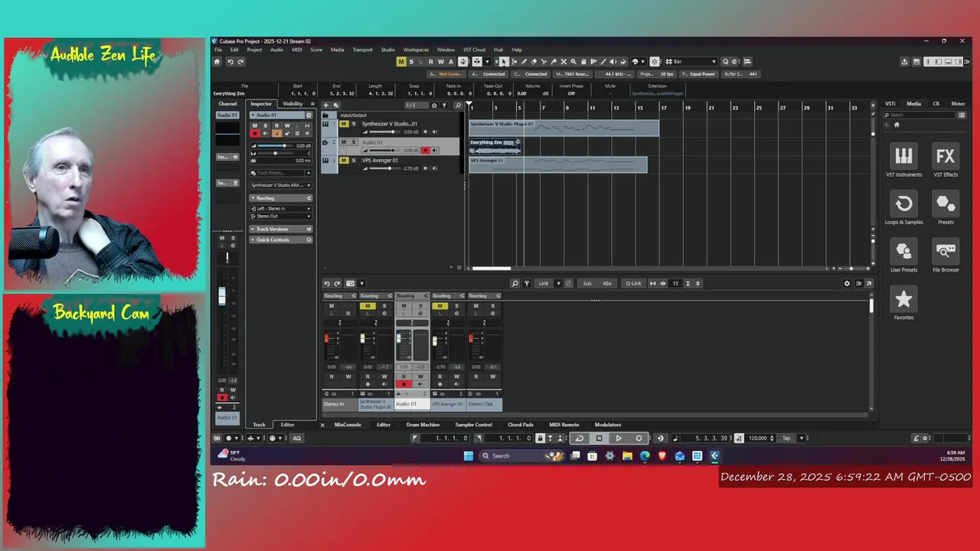Click the tempo field showing 120.000
This screenshot has height=551, width=980.
(758, 438)
